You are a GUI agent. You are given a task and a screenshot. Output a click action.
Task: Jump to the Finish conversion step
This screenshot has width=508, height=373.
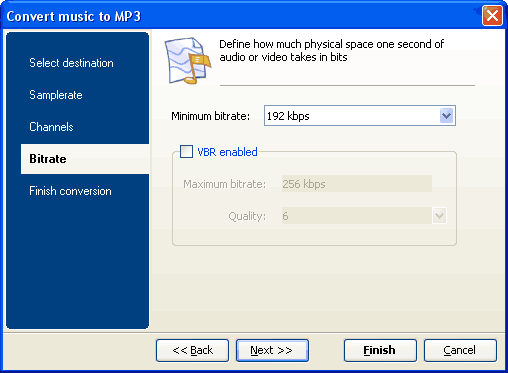click(x=70, y=191)
